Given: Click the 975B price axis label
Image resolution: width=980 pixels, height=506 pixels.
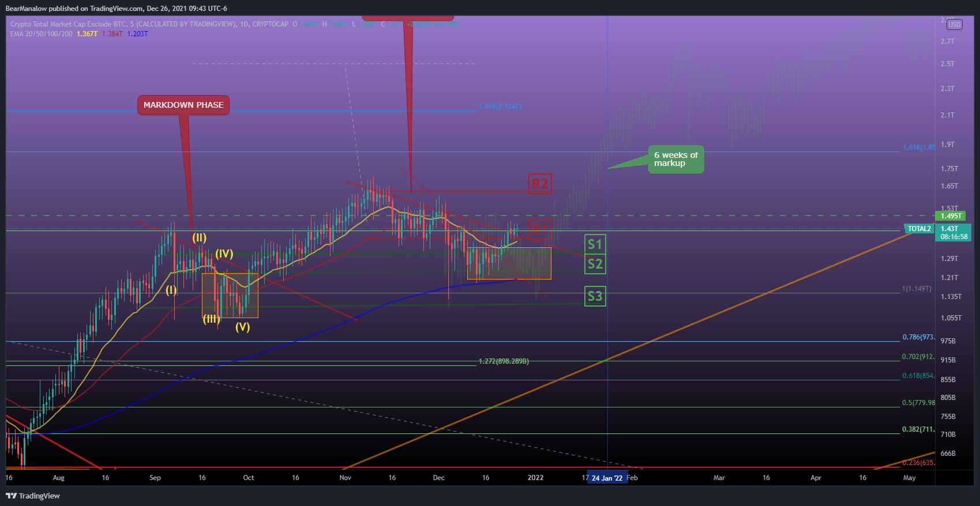Looking at the screenshot, I should (948, 341).
